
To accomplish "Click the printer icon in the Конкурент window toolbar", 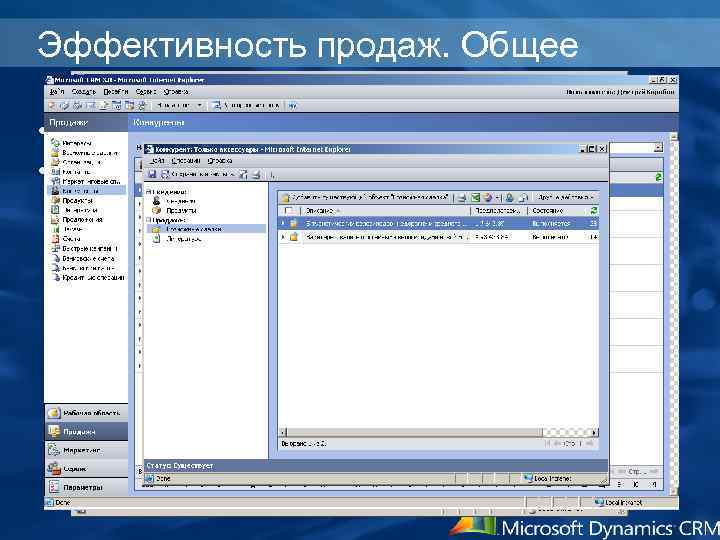I will click(x=257, y=174).
